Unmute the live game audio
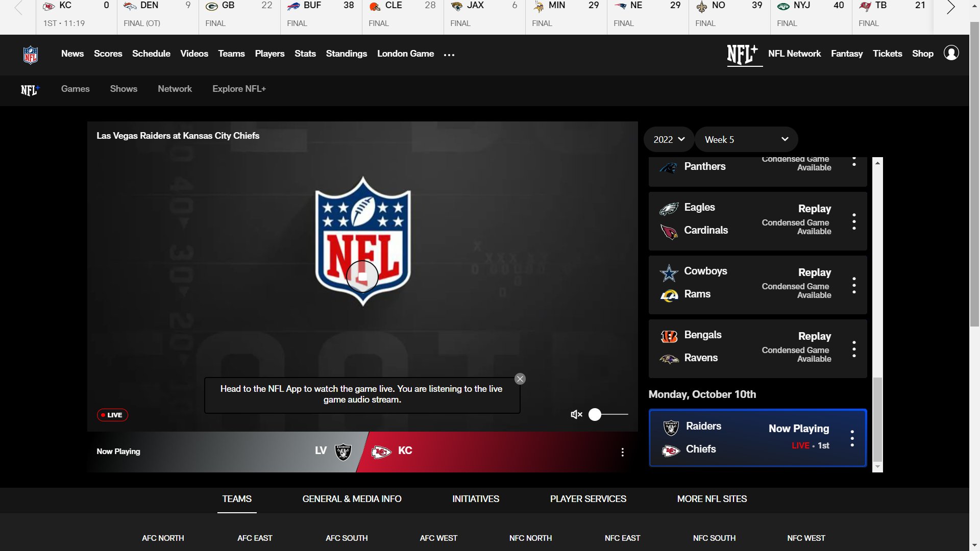 point(576,414)
